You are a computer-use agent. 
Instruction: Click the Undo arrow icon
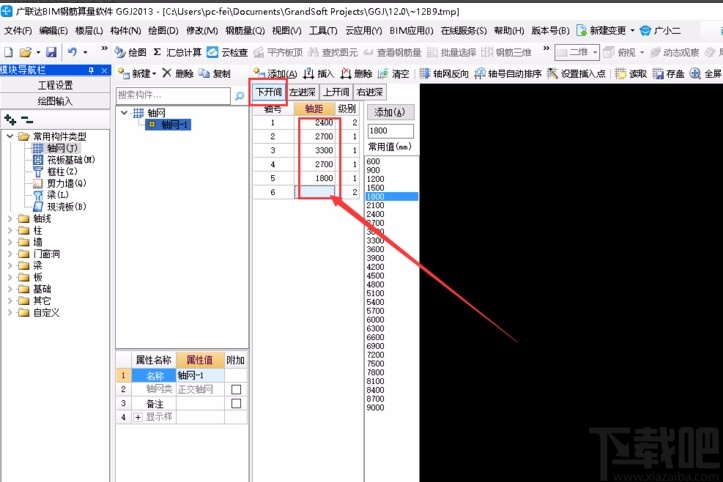pos(72,52)
